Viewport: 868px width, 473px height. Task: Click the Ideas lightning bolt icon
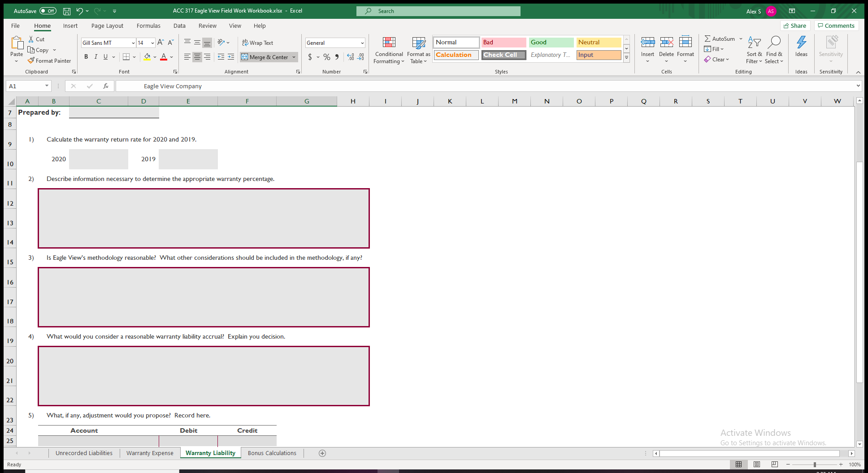(801, 43)
